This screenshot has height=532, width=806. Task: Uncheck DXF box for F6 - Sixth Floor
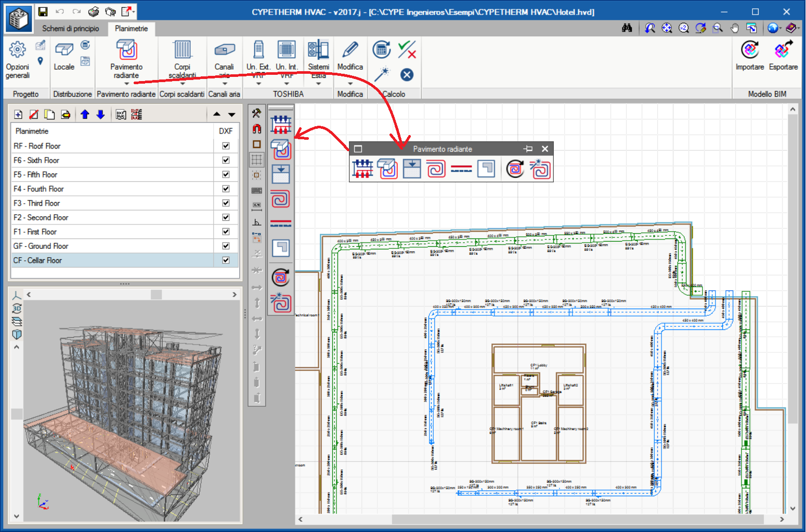(x=226, y=160)
